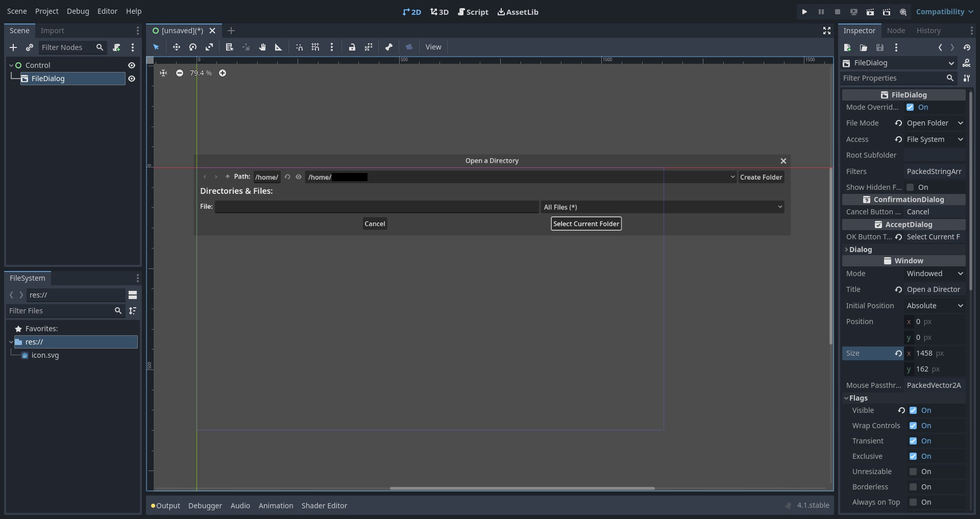Enable the Show Hidden Files checkbox

point(911,187)
